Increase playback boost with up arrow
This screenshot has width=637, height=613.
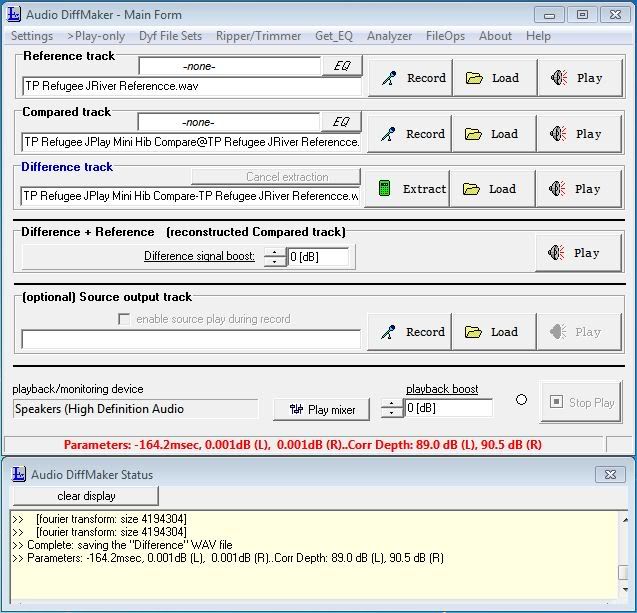391,404
